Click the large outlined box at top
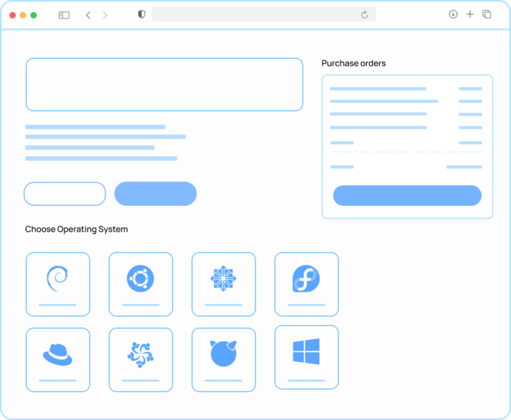The width and height of the screenshot is (511, 420). point(164,84)
